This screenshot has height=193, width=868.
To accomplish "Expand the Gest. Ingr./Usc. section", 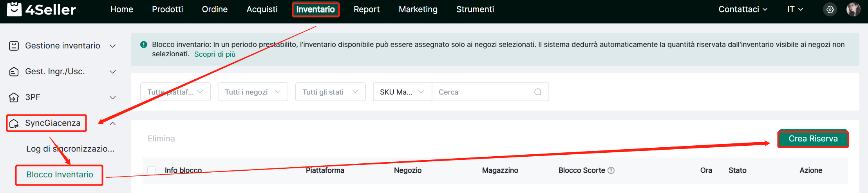I will click(112, 71).
